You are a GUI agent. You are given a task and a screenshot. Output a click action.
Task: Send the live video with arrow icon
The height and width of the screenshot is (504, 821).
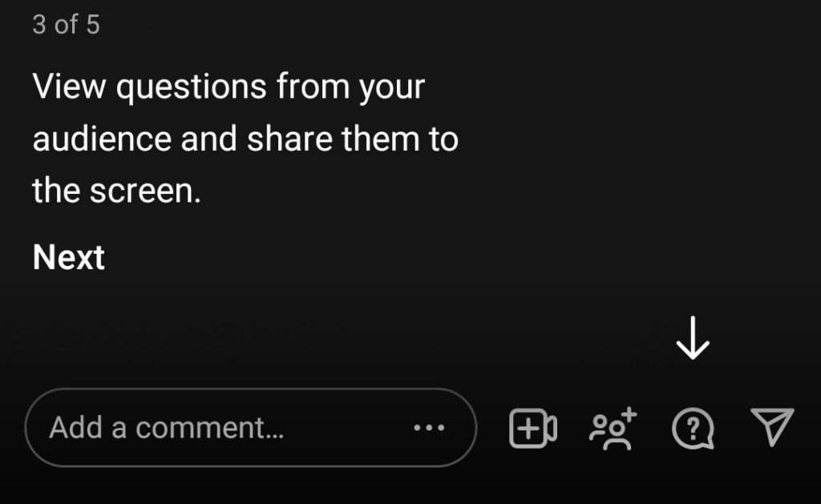point(772,426)
